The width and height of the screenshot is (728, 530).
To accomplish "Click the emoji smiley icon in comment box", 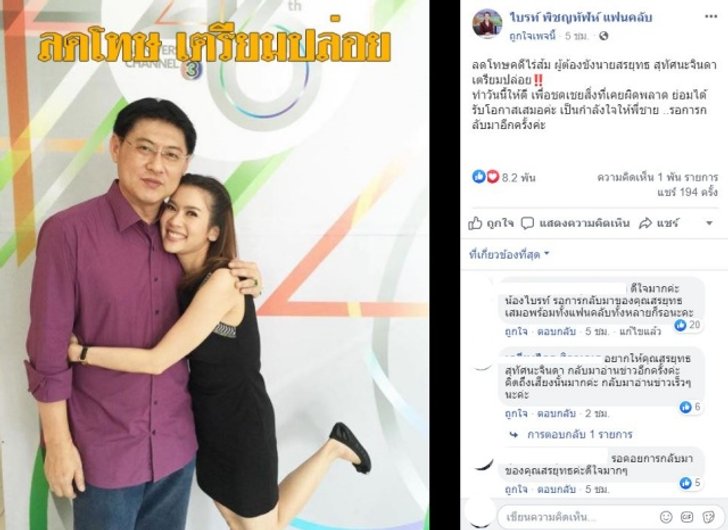I will (x=666, y=517).
